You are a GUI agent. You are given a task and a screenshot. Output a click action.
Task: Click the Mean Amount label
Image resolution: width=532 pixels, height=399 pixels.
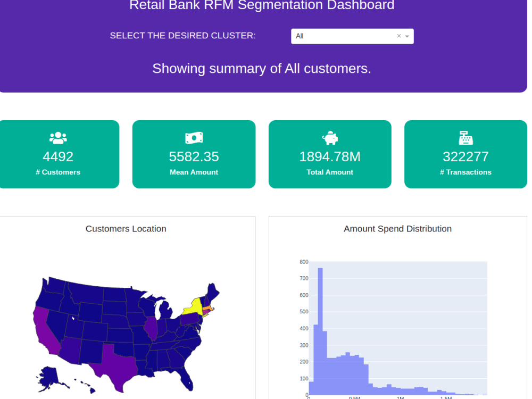(x=194, y=172)
